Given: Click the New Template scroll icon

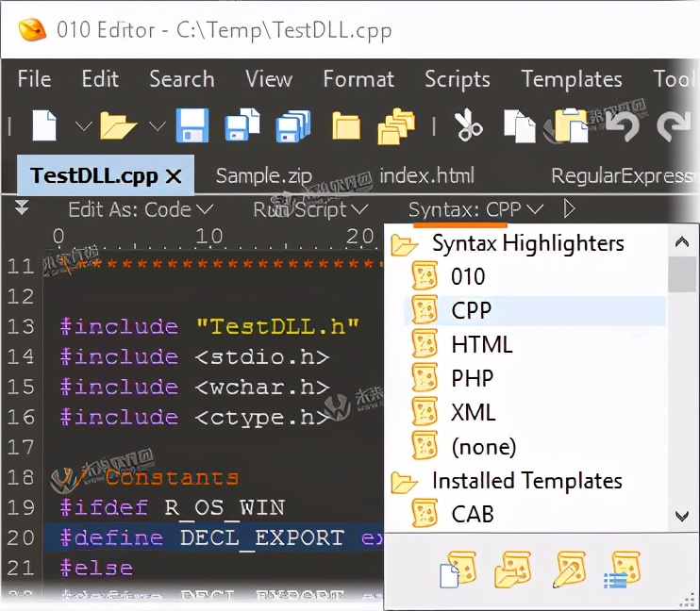Looking at the screenshot, I should coord(458,570).
